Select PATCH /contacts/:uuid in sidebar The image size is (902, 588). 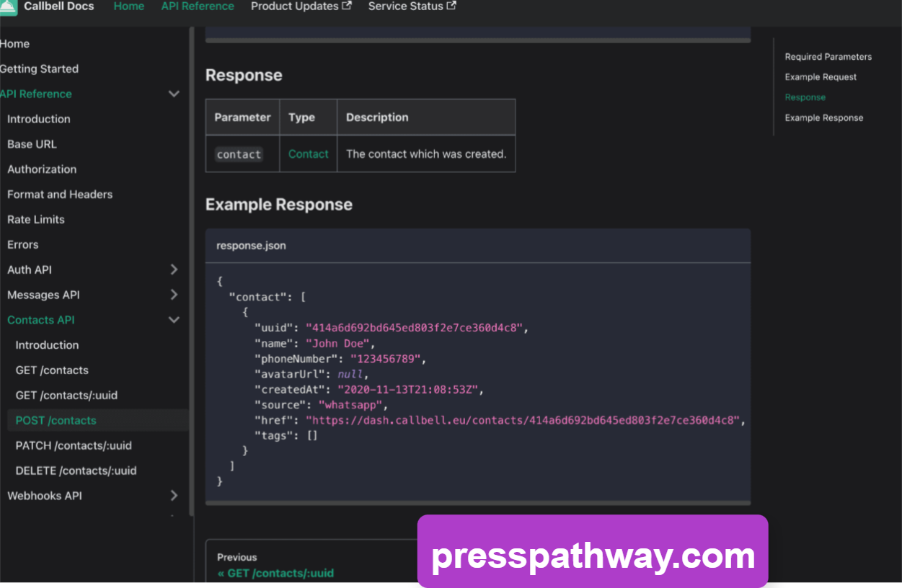[74, 445]
